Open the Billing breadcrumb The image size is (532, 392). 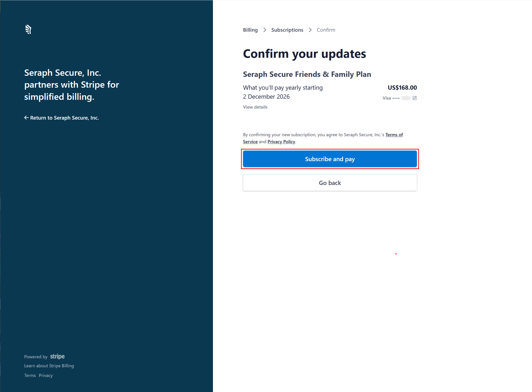point(250,30)
